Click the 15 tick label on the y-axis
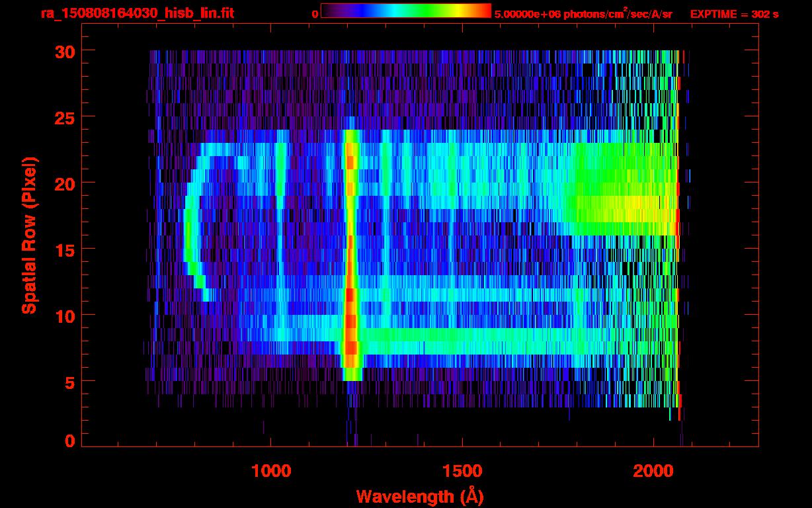 coord(65,249)
